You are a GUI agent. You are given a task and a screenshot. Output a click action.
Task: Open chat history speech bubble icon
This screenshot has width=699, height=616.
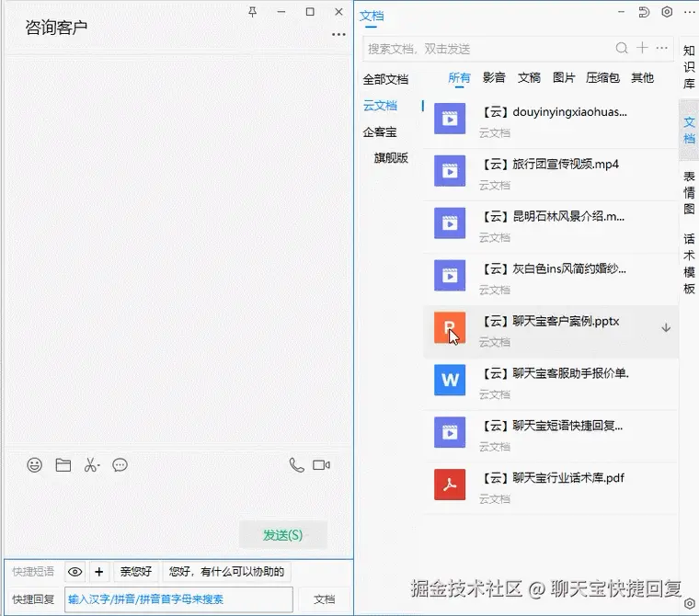click(120, 465)
